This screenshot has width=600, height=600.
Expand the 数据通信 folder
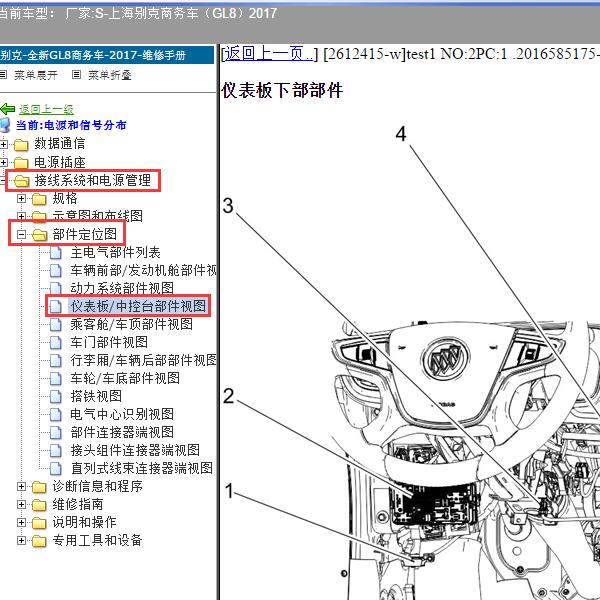point(3,144)
